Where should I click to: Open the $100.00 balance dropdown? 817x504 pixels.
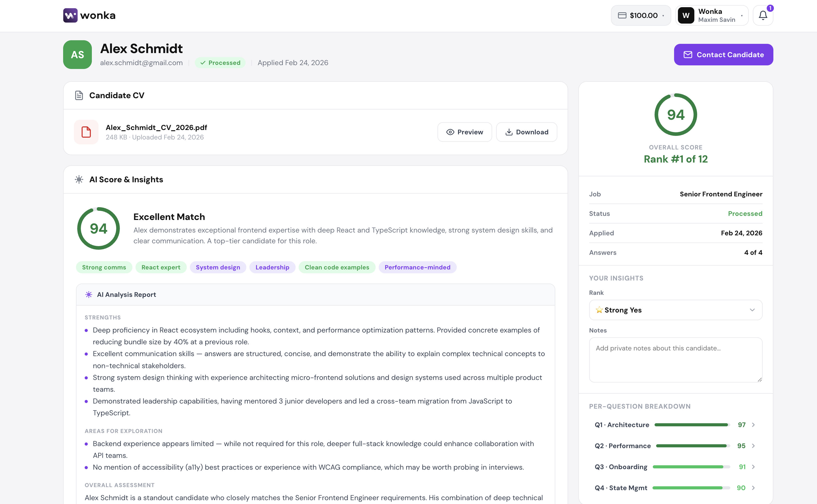[640, 15]
